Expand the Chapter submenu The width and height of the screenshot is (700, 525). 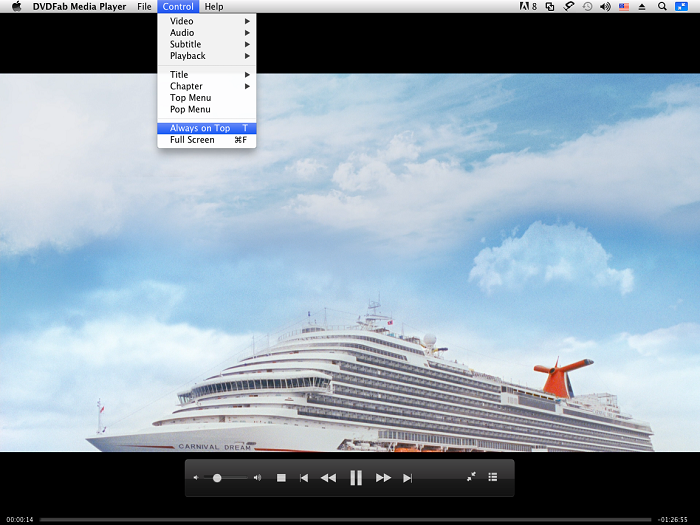[x=207, y=86]
